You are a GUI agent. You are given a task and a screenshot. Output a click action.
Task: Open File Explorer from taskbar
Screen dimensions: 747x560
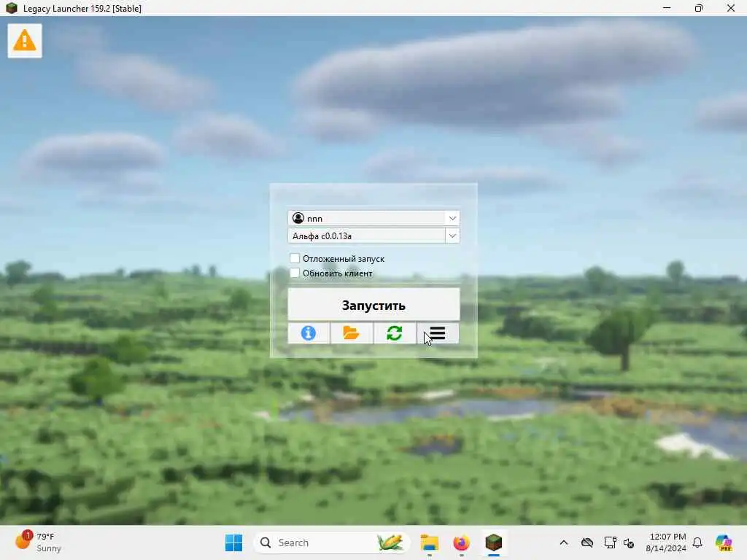[x=429, y=542]
